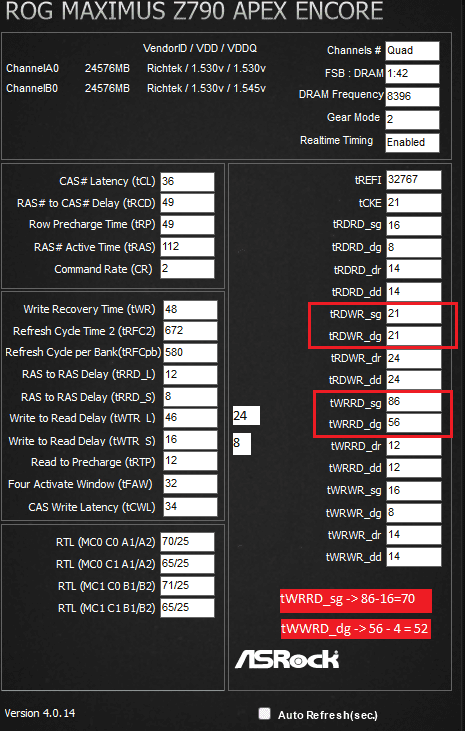The height and width of the screenshot is (731, 465).
Task: Click the ChannelA0 size 24576MB
Action: point(107,69)
